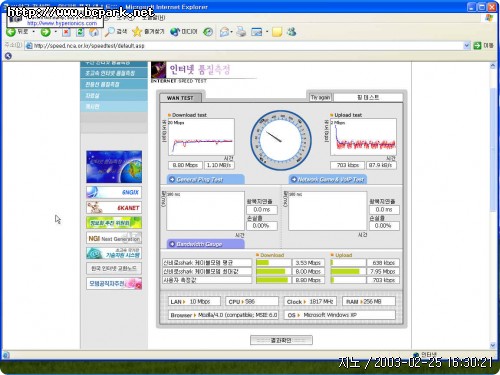Viewport: 500px width, 375px height.
Task: Click the Forward arrow toolbar icon
Action: [x=45, y=32]
